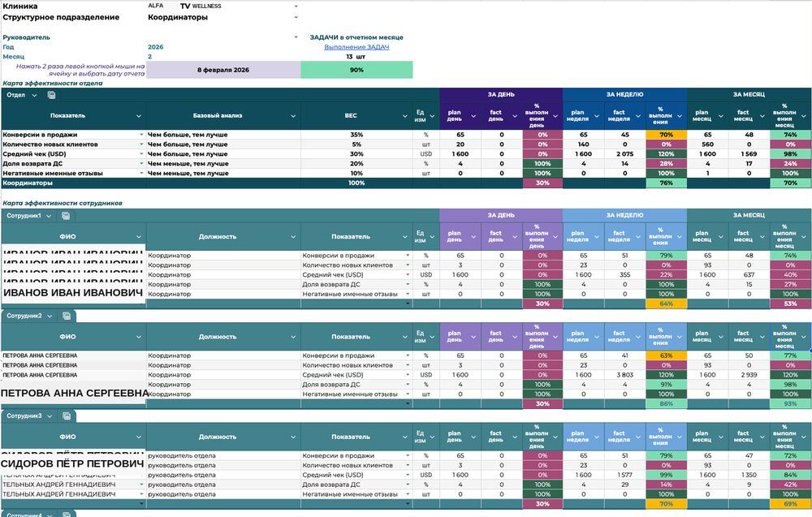This screenshot has height=517, width=812.
Task: Select the monthly fact value 1 350
Action: [749, 475]
